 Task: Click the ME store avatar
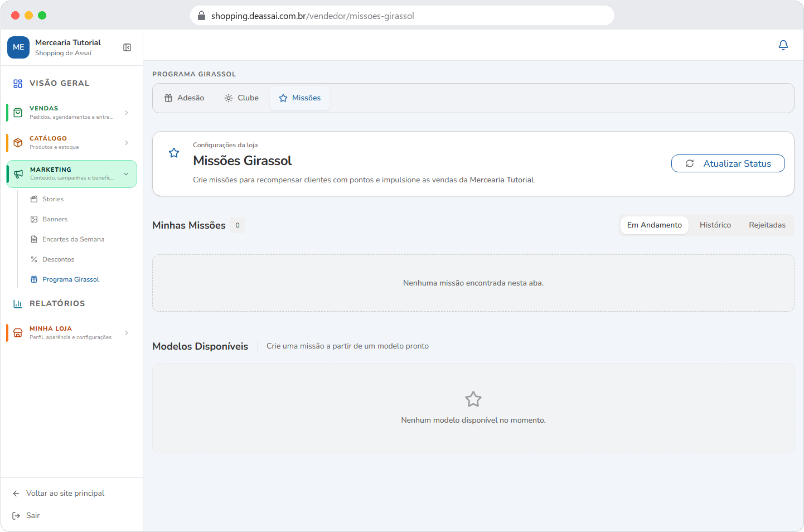coord(18,47)
